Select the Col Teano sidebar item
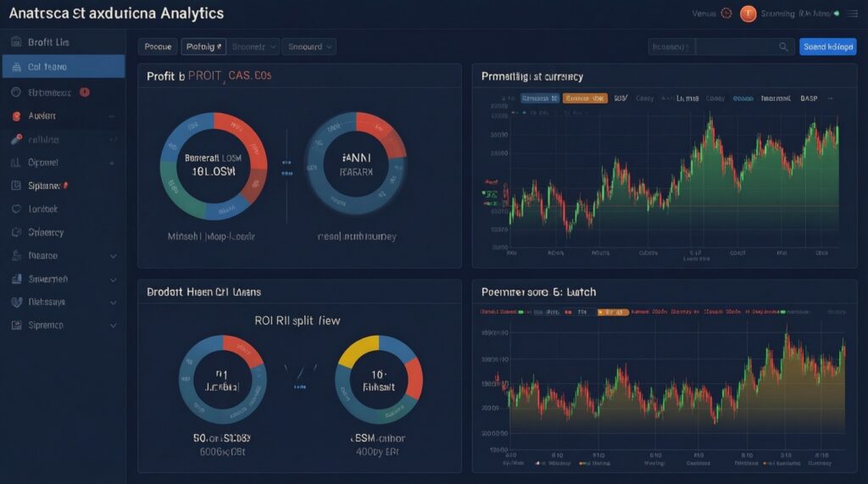 tap(63, 66)
